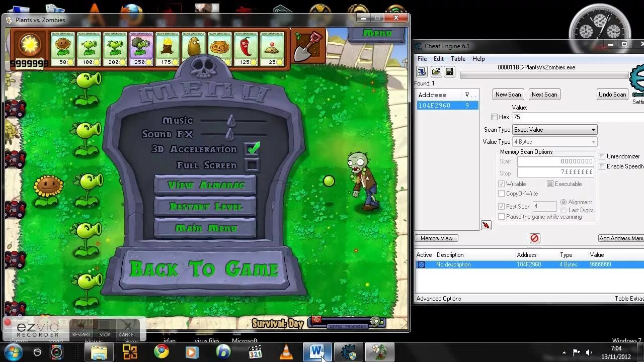The height and width of the screenshot is (362, 644).
Task: Open process list in Cheat Engine
Action: [x=422, y=72]
